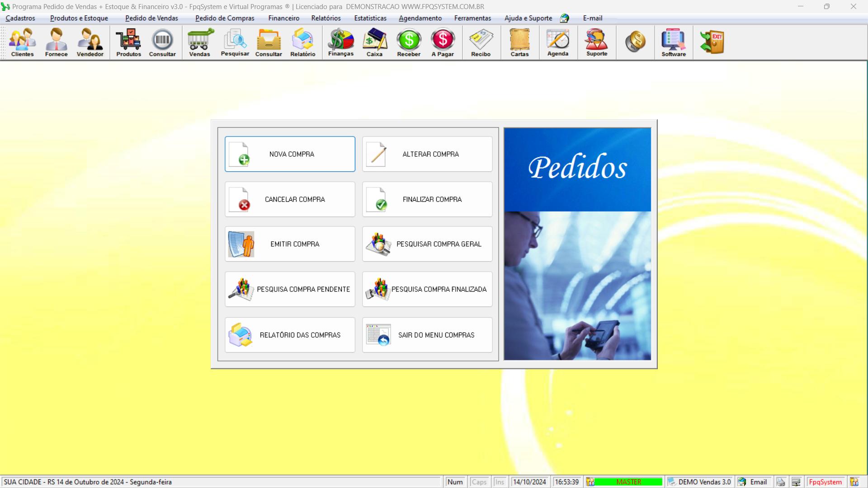Open the E-mail menu
This screenshot has height=488, width=868.
click(592, 18)
